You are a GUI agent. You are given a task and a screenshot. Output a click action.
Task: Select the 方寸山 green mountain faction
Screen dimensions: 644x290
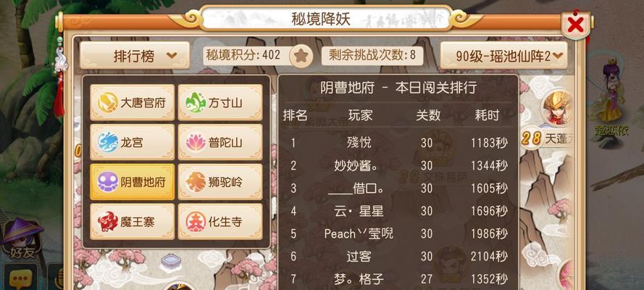pos(220,103)
